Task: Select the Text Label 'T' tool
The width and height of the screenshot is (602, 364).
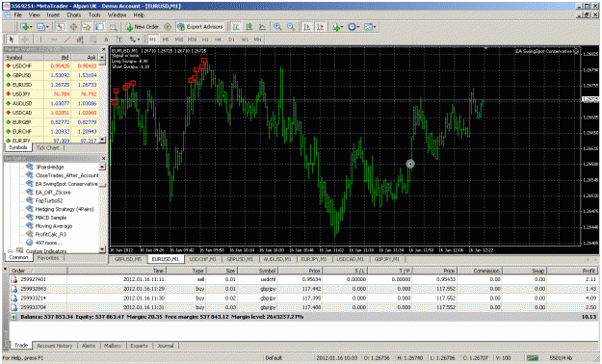Action: pyautogui.click(x=119, y=39)
